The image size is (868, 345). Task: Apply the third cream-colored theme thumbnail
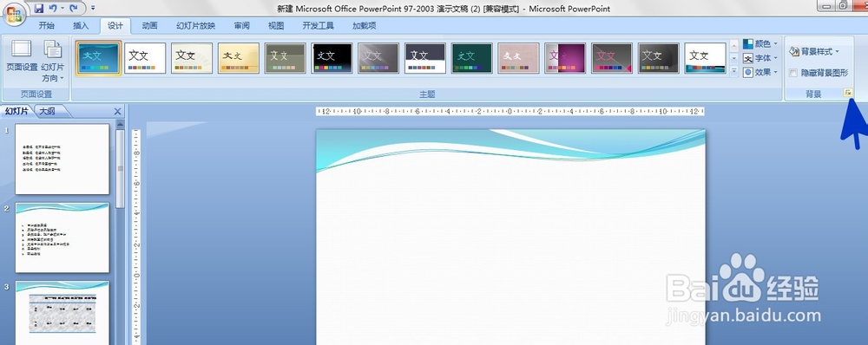(x=192, y=58)
